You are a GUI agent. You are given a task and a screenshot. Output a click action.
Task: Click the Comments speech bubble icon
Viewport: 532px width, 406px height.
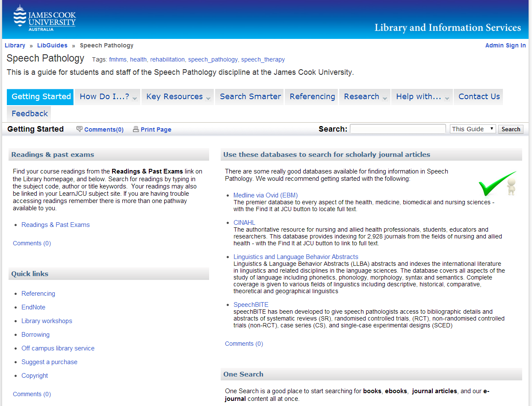tap(80, 129)
